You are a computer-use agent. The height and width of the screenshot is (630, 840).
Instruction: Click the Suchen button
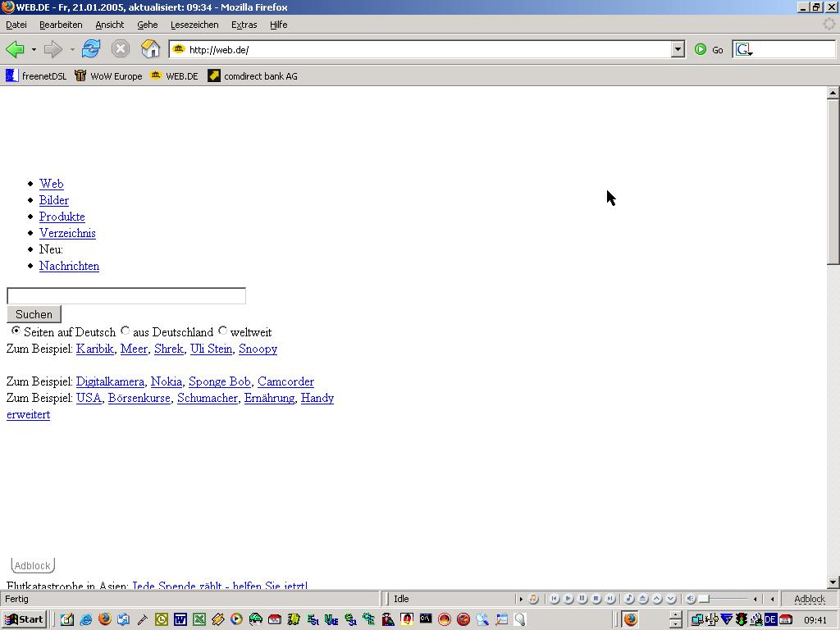click(x=34, y=314)
